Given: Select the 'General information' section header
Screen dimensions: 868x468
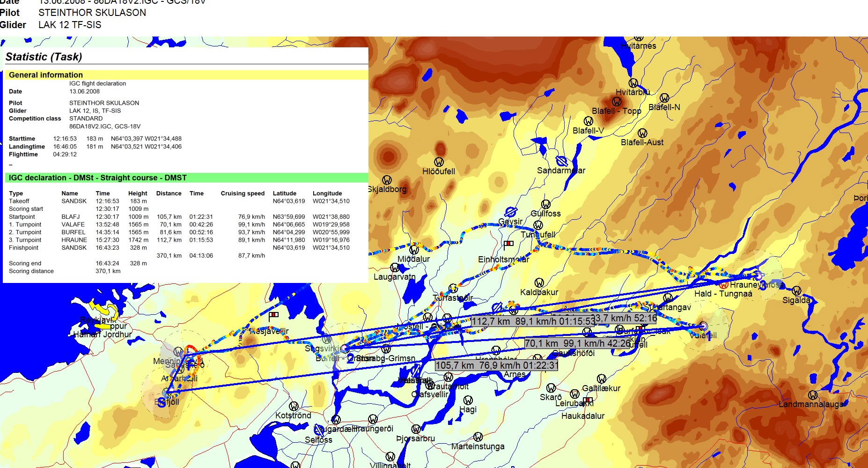Looking at the screenshot, I should coord(45,75).
